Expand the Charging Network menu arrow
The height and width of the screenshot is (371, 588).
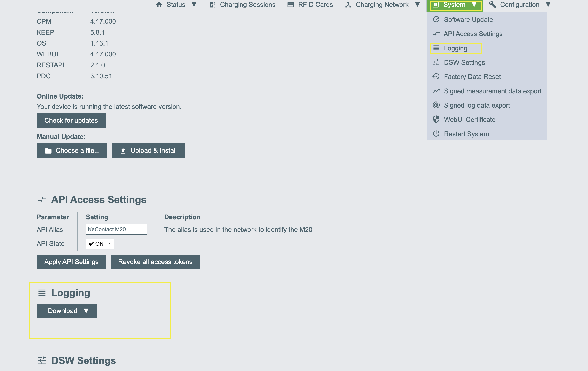(x=417, y=5)
